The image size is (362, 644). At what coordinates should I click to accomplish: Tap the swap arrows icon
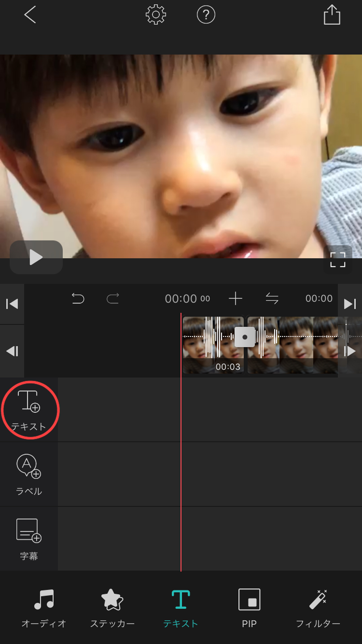pos(272,299)
